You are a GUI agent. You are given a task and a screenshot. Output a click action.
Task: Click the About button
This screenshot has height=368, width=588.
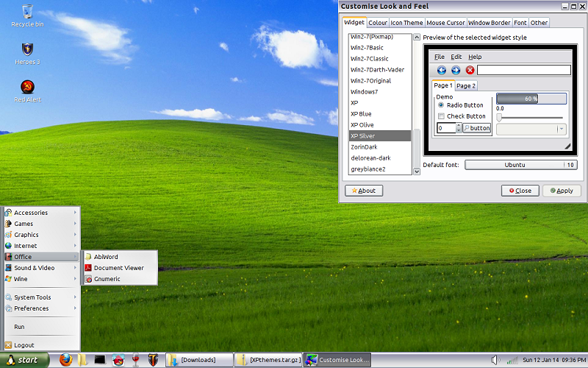364,191
